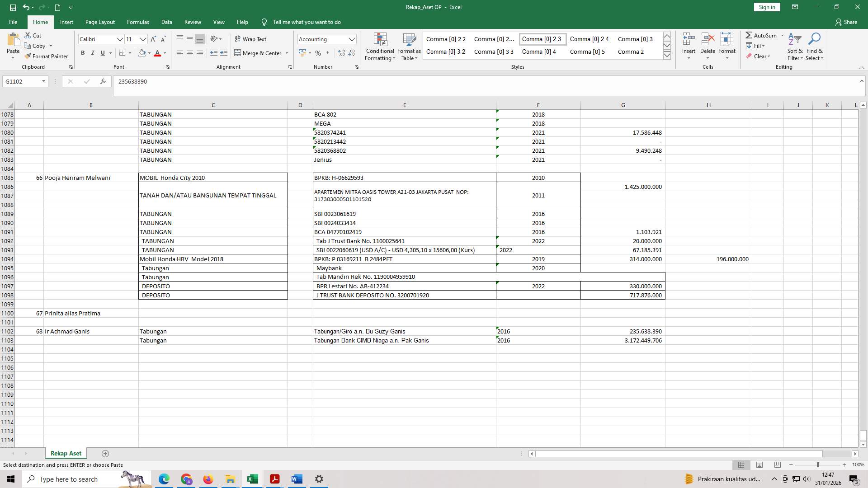Click the AutoSum icon
Screen dimensions: 868x488
click(764, 35)
